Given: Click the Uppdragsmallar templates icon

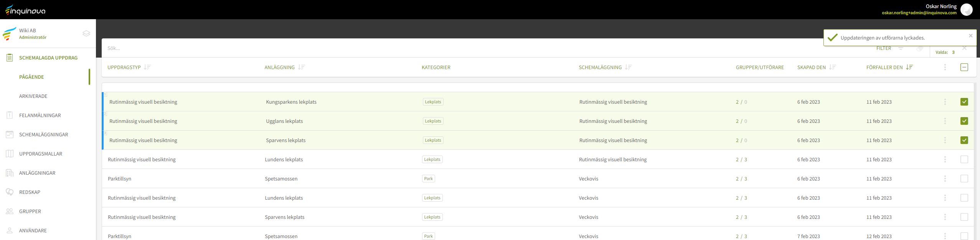Looking at the screenshot, I should coord(10,154).
